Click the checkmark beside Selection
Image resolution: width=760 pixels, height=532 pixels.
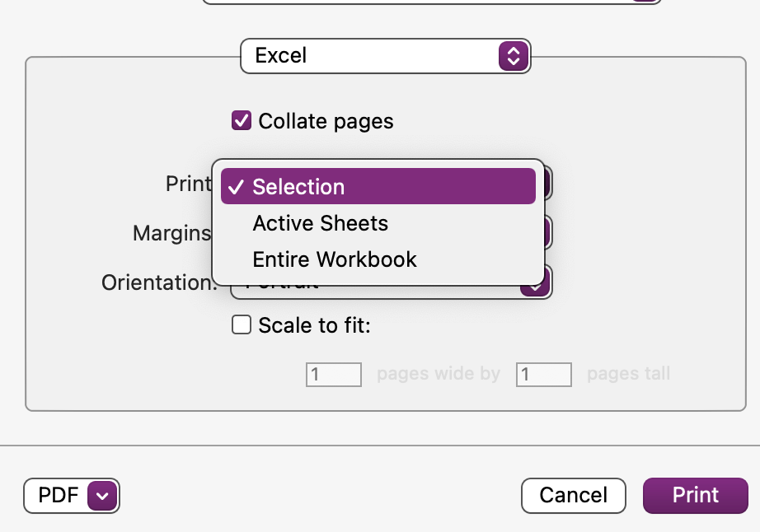(x=236, y=187)
